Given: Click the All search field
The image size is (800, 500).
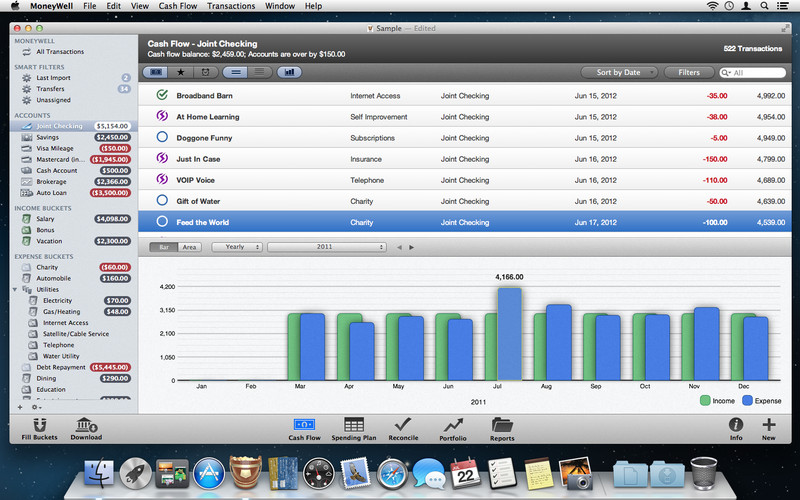Looking at the screenshot, I should pyautogui.click(x=753, y=72).
